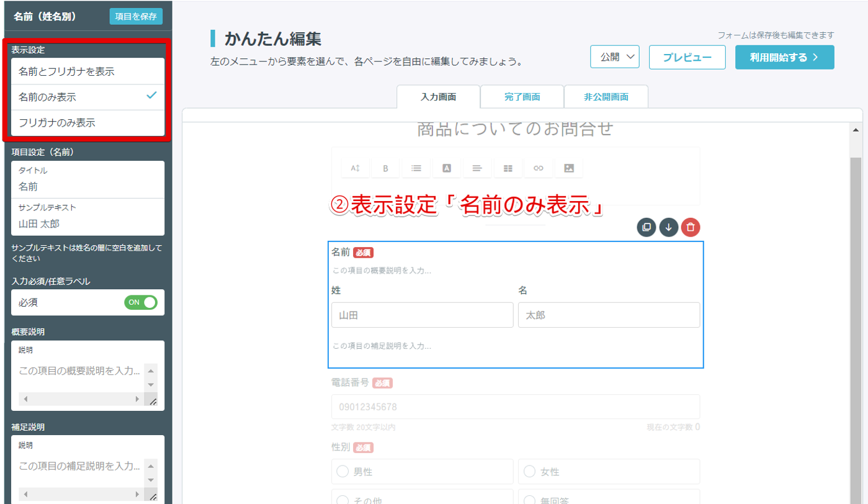868x504 pixels.
Task: Select the その他 radio option
Action: click(342, 500)
